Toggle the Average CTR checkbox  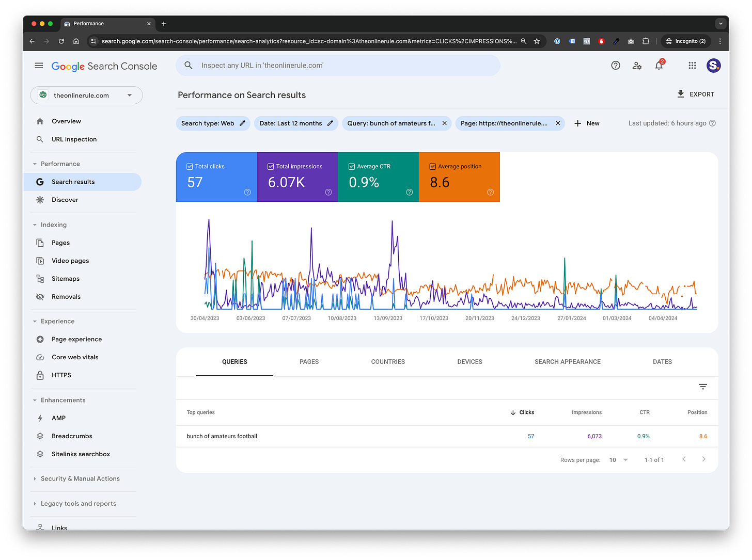point(352,167)
